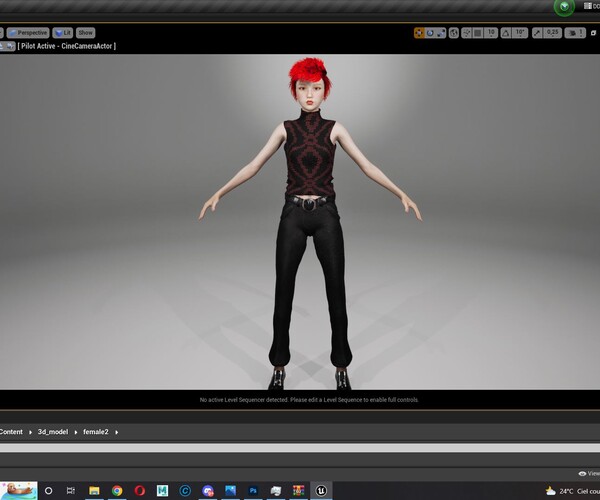Select the translate transform tool
The image size is (600, 500).
(x=419, y=33)
